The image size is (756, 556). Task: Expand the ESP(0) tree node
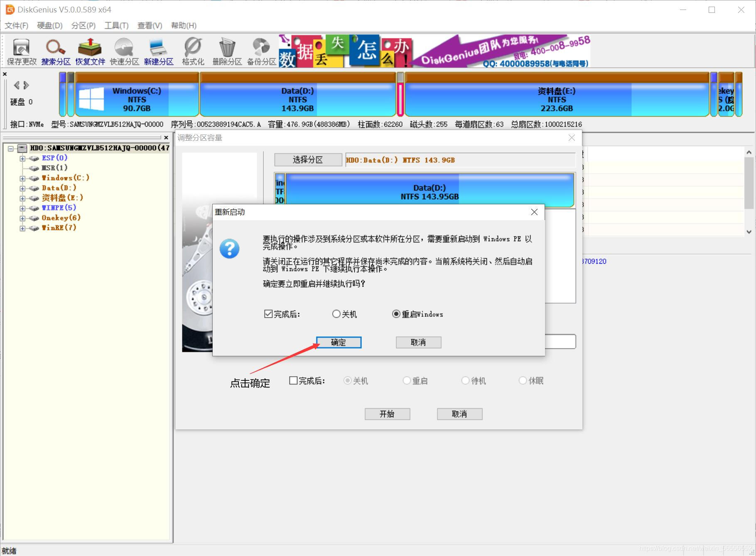coord(22,158)
